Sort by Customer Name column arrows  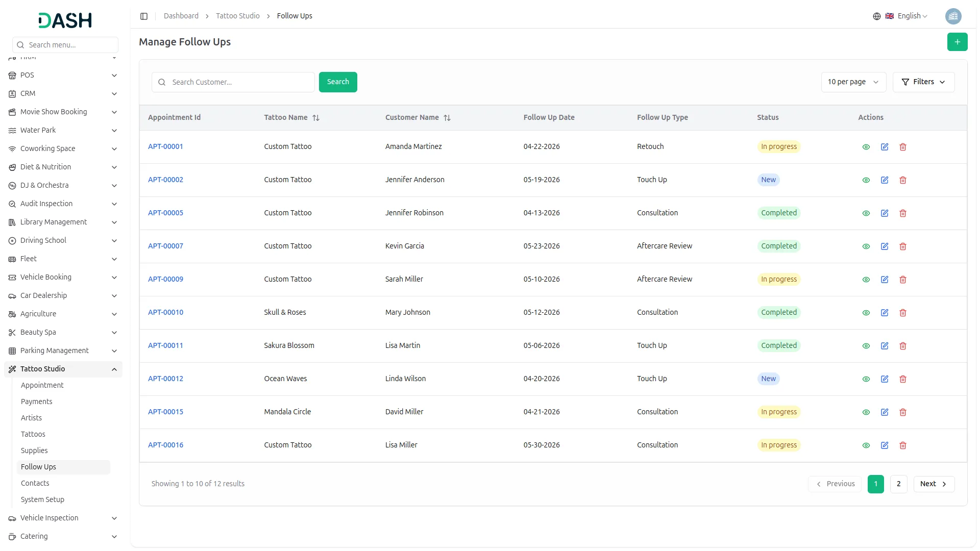click(x=447, y=118)
